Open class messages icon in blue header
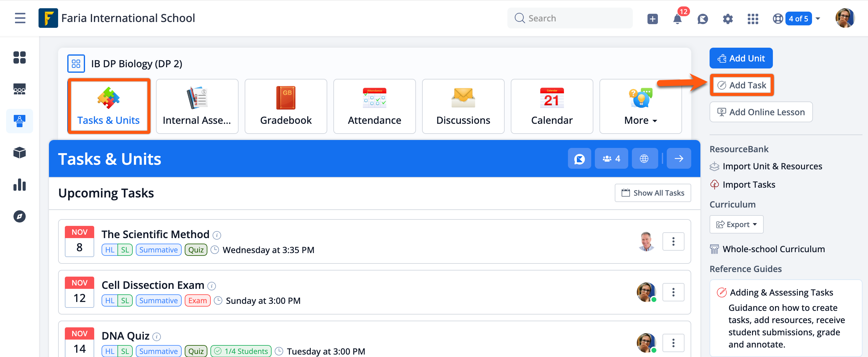868x357 pixels. coord(579,158)
